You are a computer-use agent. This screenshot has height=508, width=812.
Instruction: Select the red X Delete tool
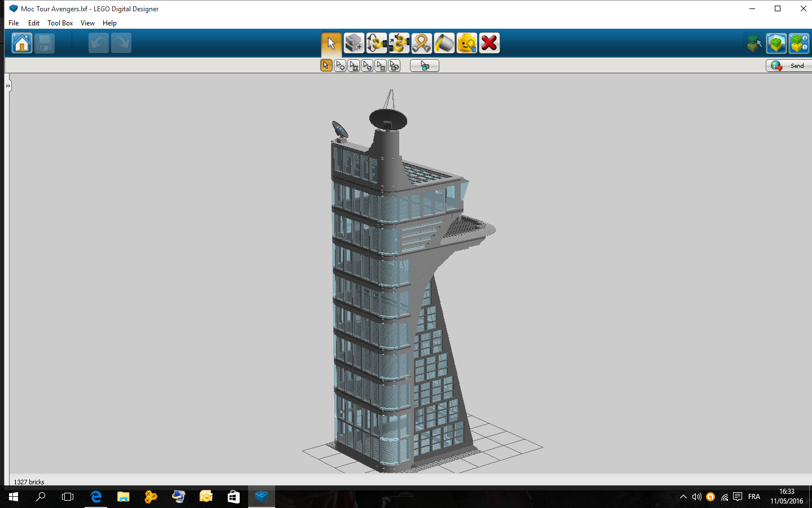tap(489, 43)
